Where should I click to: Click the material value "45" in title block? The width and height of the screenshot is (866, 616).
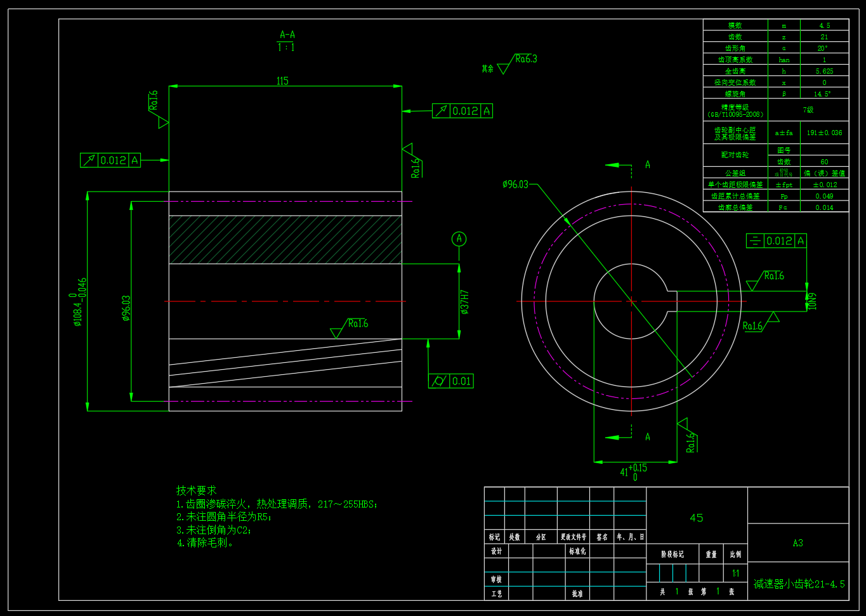(697, 518)
